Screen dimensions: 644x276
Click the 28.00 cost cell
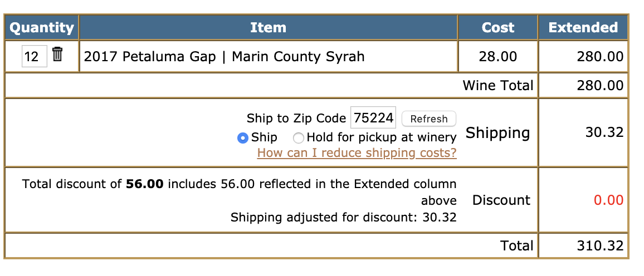point(498,56)
